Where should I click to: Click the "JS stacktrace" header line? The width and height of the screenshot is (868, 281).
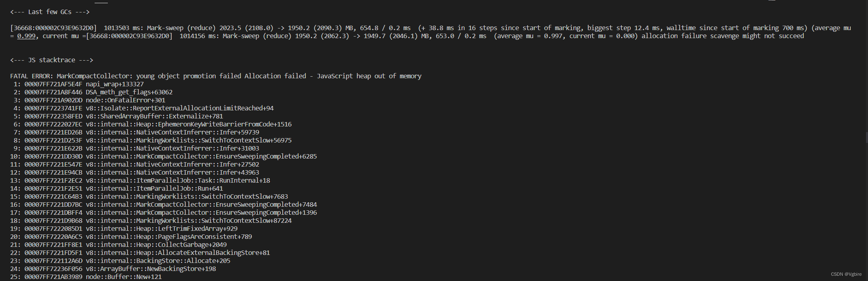pyautogui.click(x=51, y=60)
